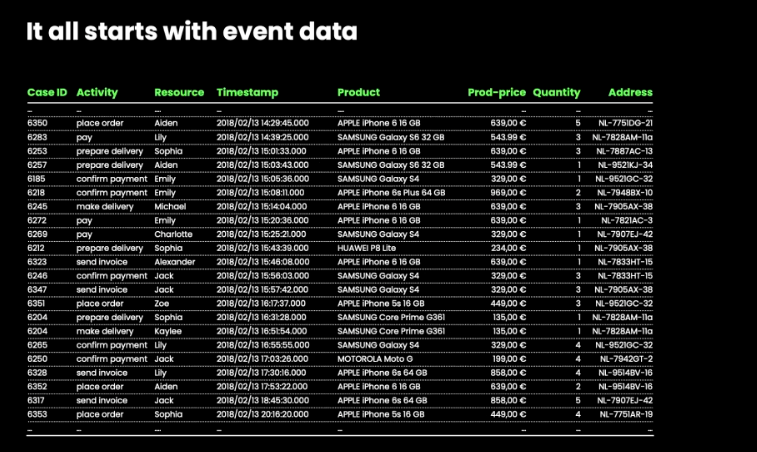Click the Case ID column header
Screen dimensions: 757x452
47,92
